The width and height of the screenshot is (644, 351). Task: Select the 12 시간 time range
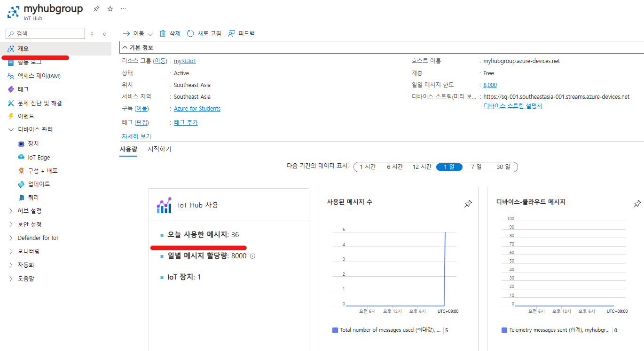[422, 167]
